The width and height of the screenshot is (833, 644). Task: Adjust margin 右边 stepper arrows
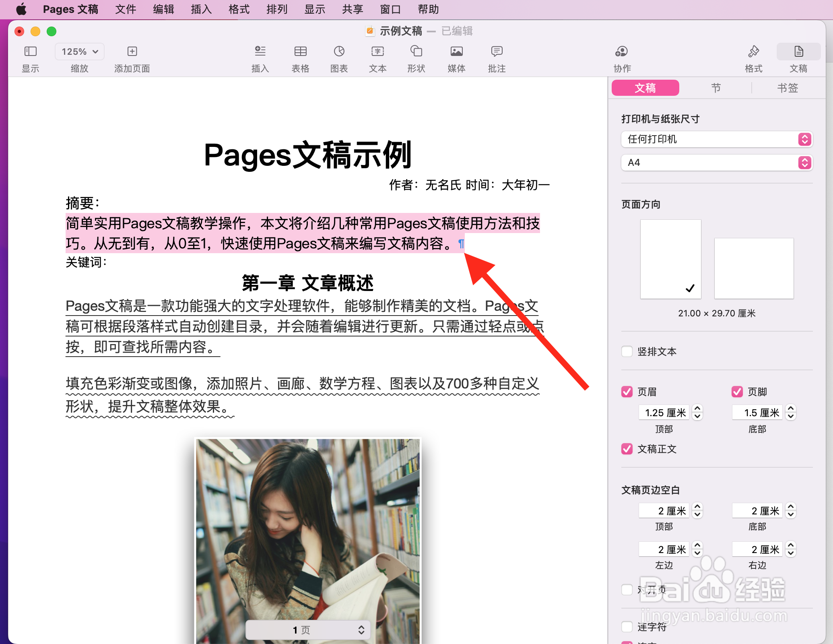coord(791,549)
